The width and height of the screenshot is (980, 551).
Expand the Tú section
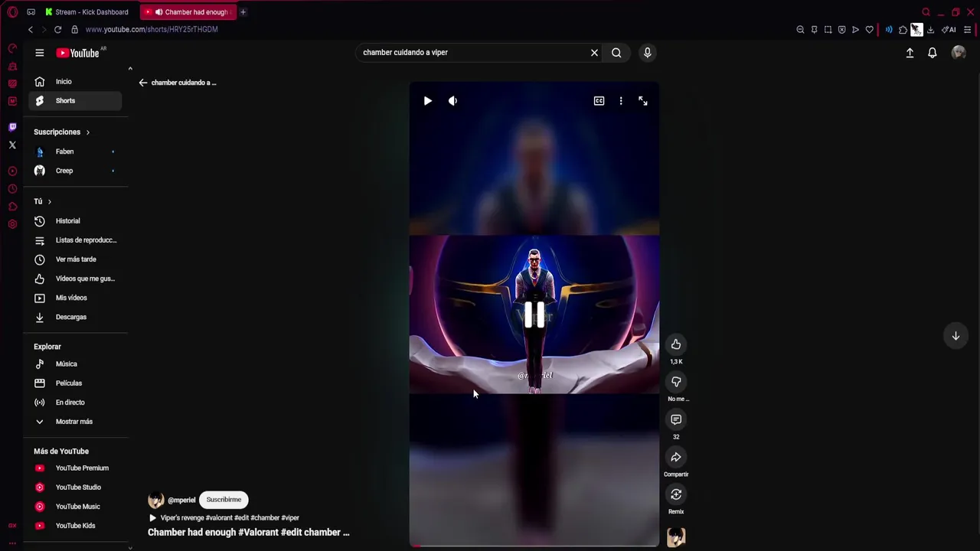point(43,201)
